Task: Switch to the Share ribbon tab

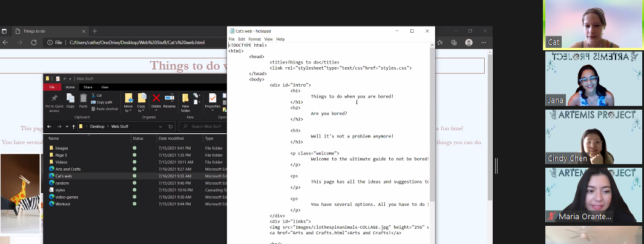Action: pyautogui.click(x=88, y=87)
